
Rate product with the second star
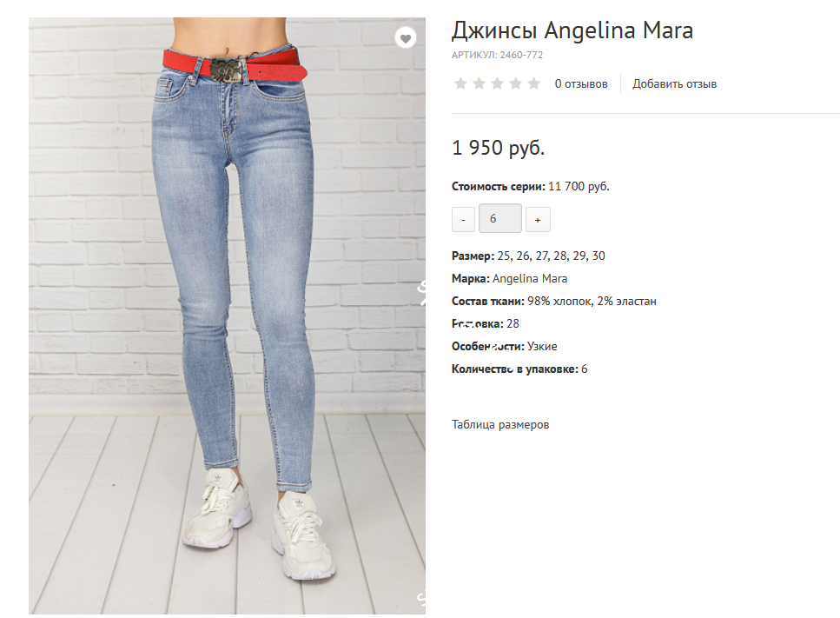click(479, 83)
